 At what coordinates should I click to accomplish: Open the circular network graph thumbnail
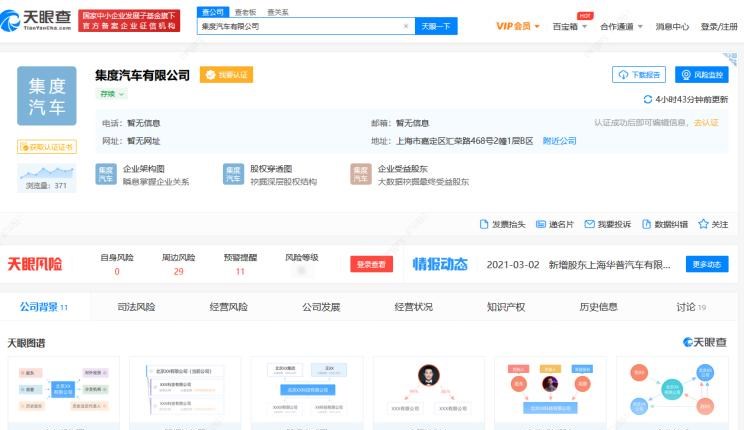[672, 390]
